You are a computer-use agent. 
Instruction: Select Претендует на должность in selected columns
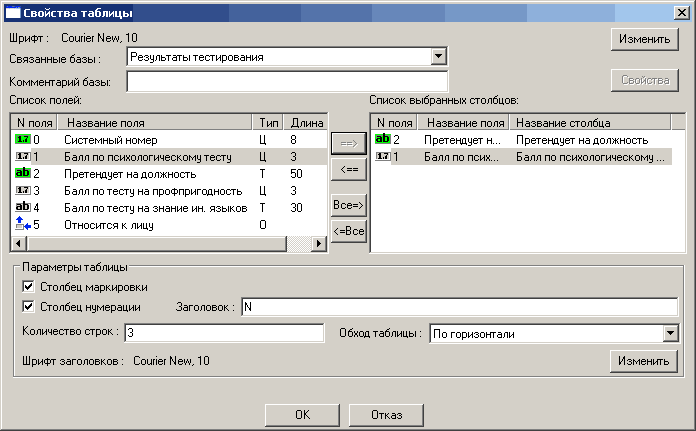pyautogui.click(x=522, y=140)
